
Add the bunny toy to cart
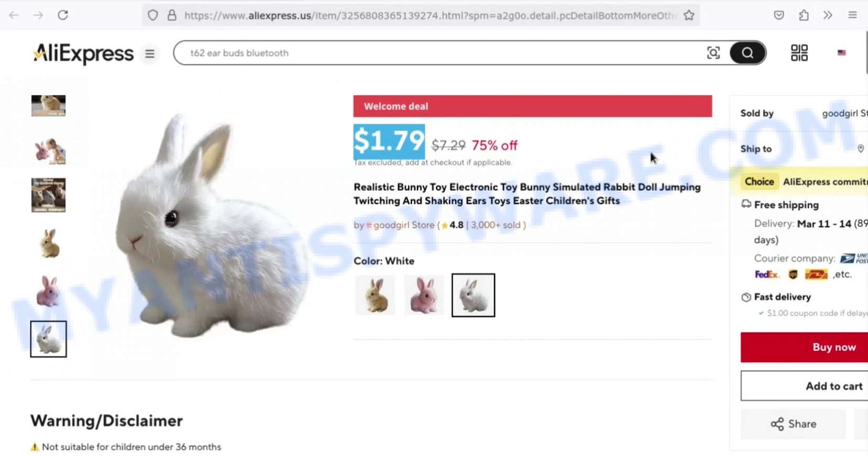(805, 386)
